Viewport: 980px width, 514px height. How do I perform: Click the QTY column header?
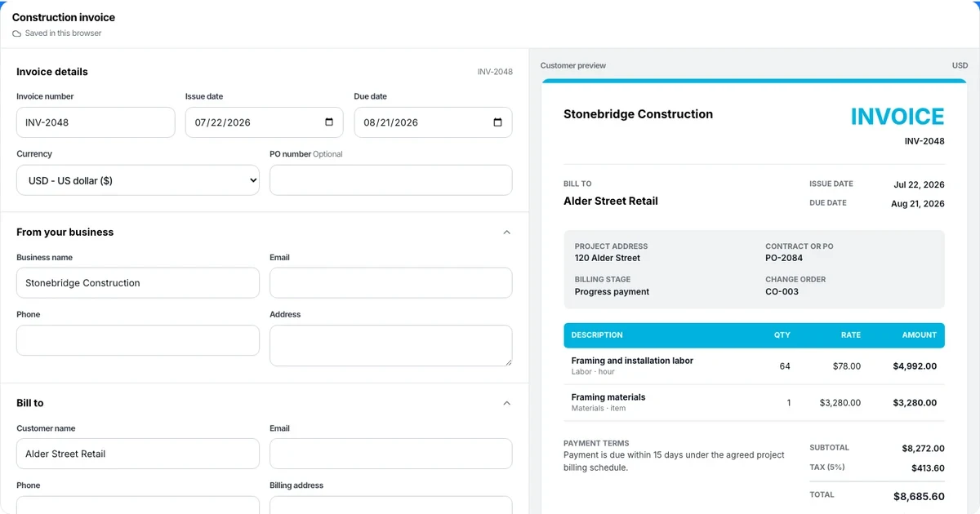[x=782, y=335]
